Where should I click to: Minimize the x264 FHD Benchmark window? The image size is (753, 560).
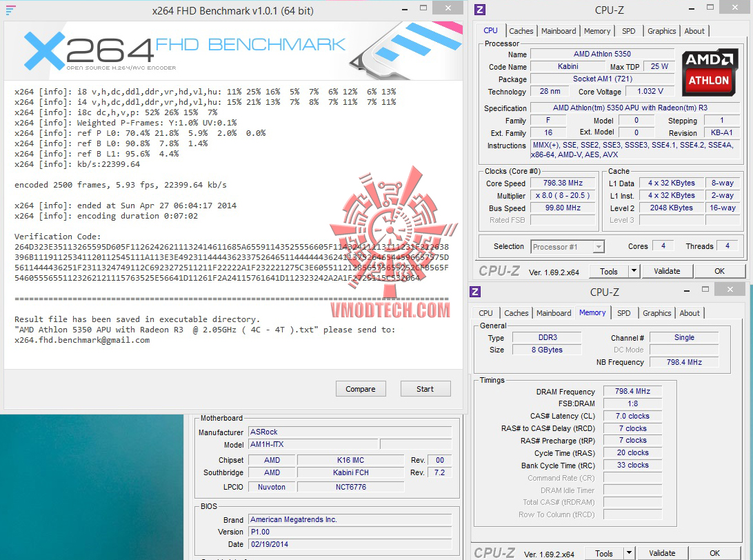405,9
